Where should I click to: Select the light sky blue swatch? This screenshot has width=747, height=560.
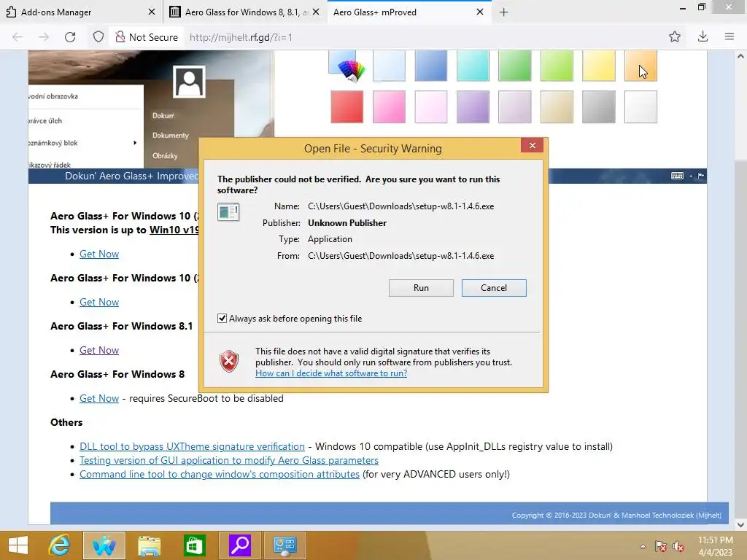(389, 66)
